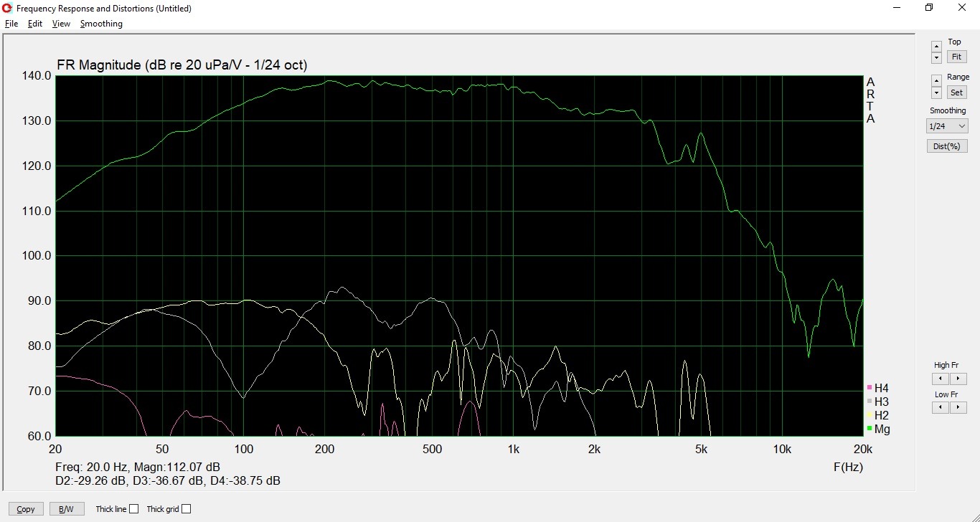
Task: Click the B/W button
Action: pos(66,509)
